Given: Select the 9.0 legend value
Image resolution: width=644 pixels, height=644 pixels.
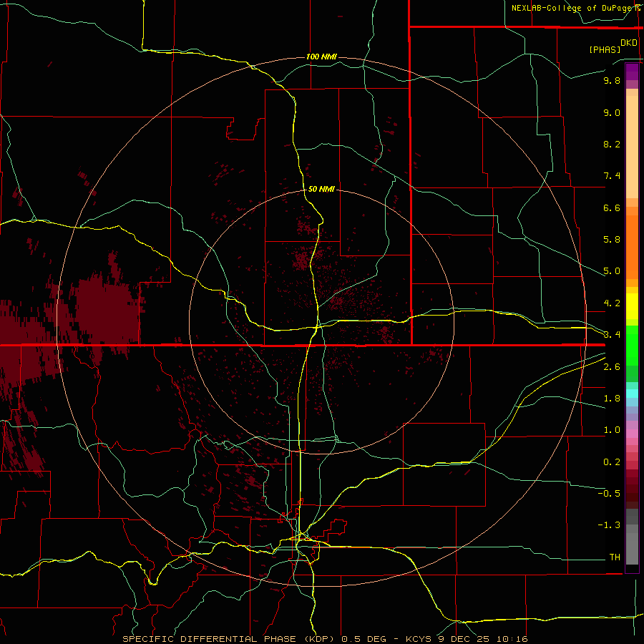Looking at the screenshot, I should click(612, 112).
